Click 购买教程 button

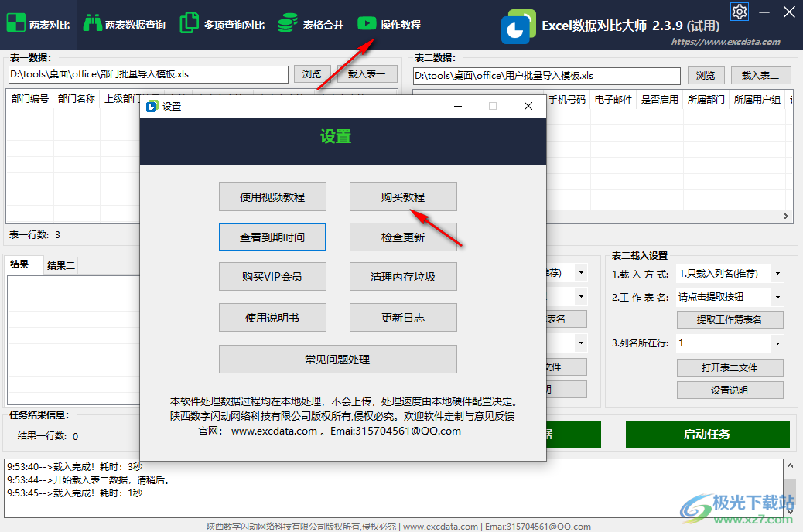point(403,197)
